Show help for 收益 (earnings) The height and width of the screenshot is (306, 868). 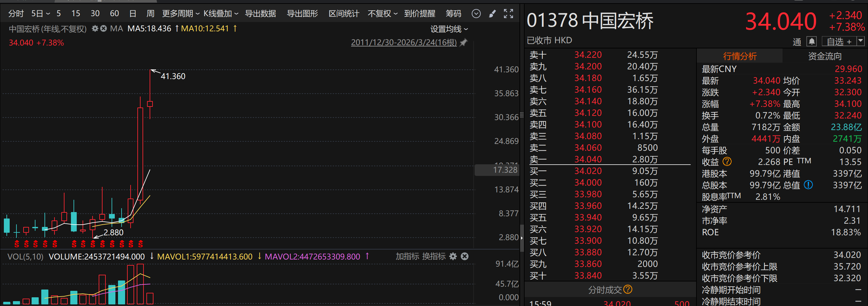(727, 162)
